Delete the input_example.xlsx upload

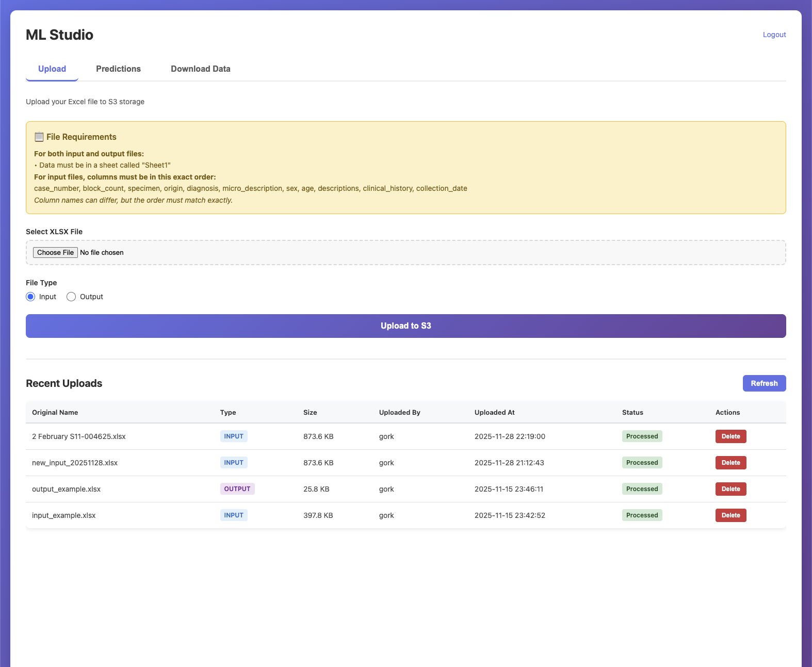coord(730,515)
